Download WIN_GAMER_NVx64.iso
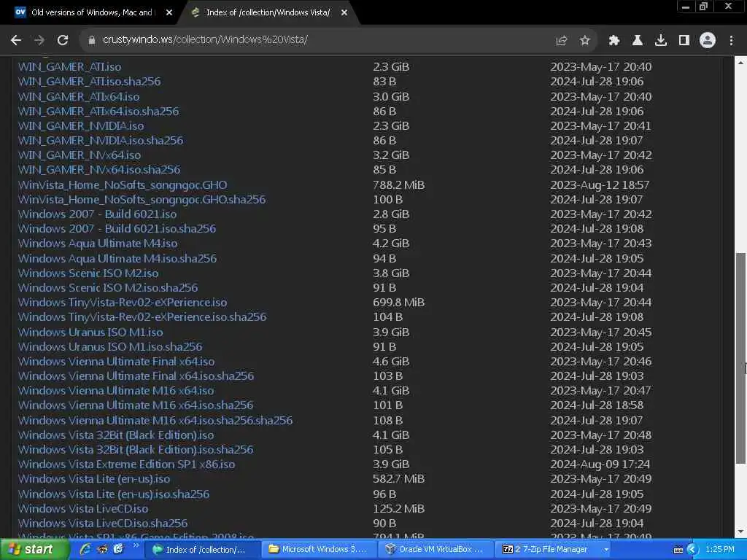747x560 pixels. tap(80, 155)
